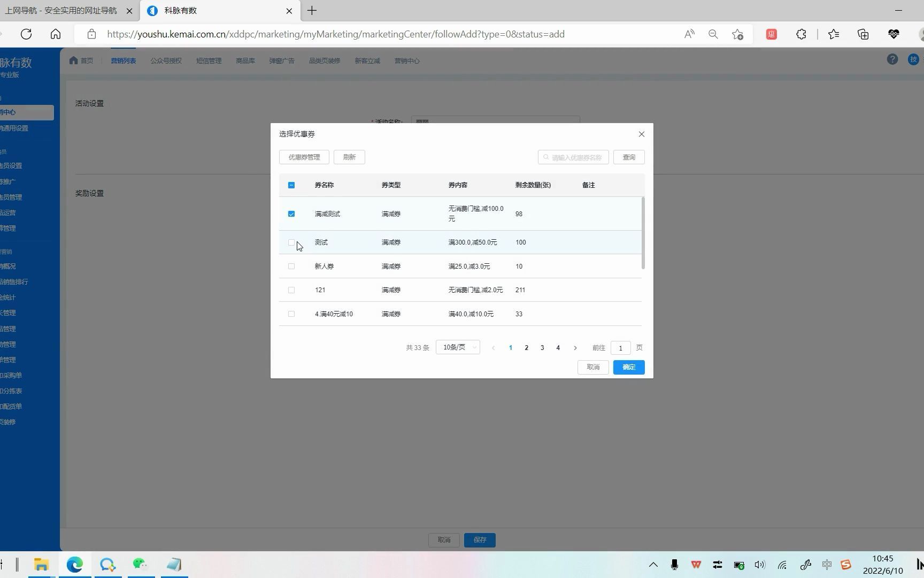Click the Sogou input method tray icon
Viewport: 924px width, 578px height.
click(846, 565)
